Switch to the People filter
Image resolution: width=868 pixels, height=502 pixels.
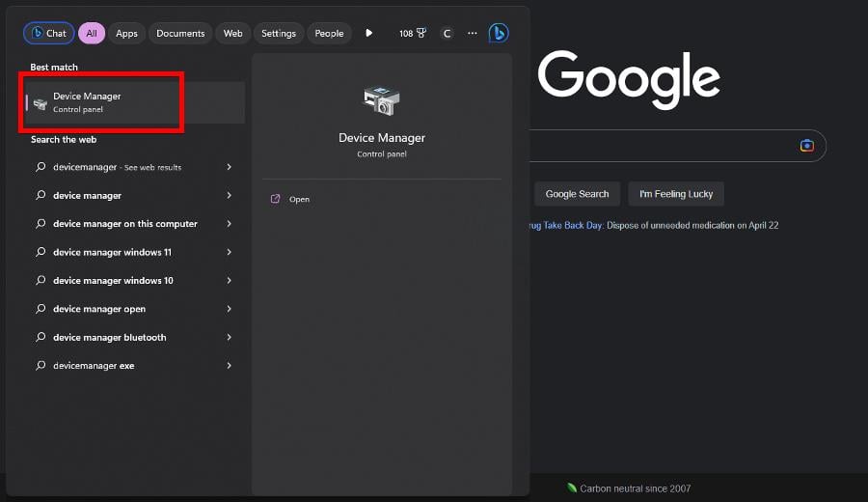click(x=329, y=33)
